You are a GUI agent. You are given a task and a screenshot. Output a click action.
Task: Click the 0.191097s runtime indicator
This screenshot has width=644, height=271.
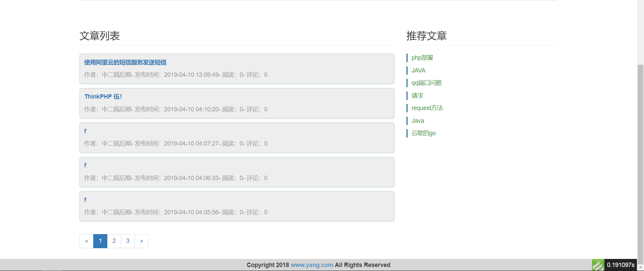click(621, 265)
